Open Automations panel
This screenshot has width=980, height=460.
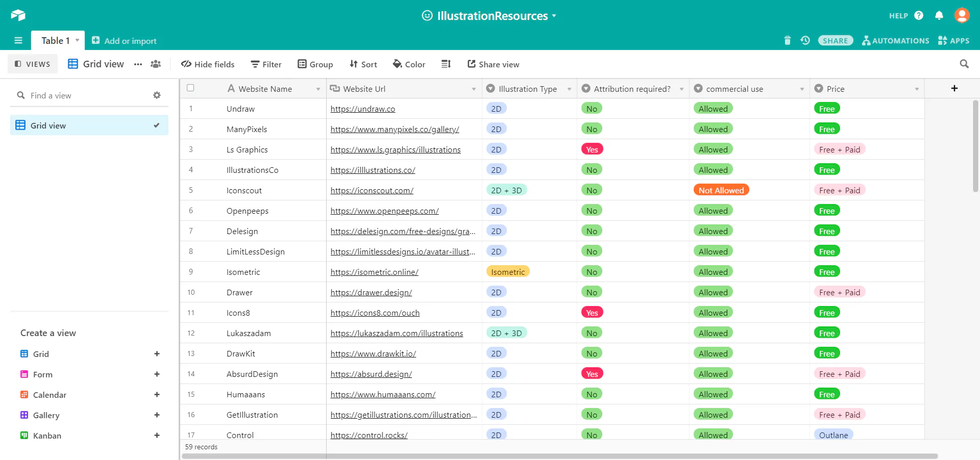click(x=896, y=40)
